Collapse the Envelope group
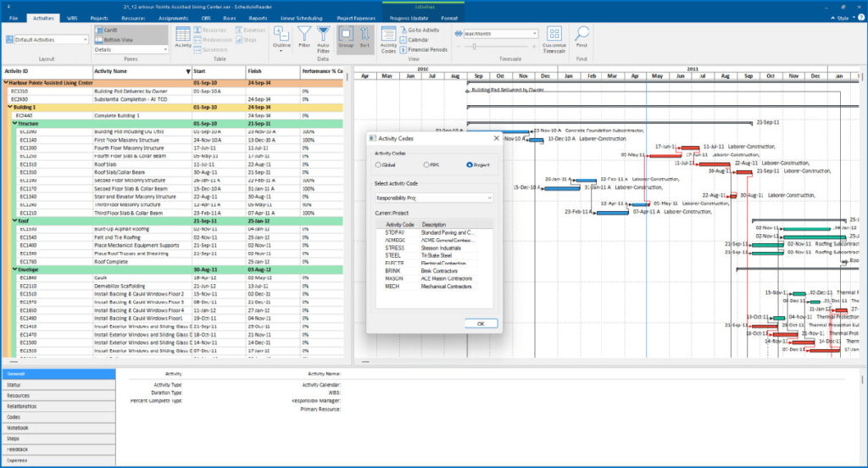This screenshot has width=868, height=468. tap(14, 270)
